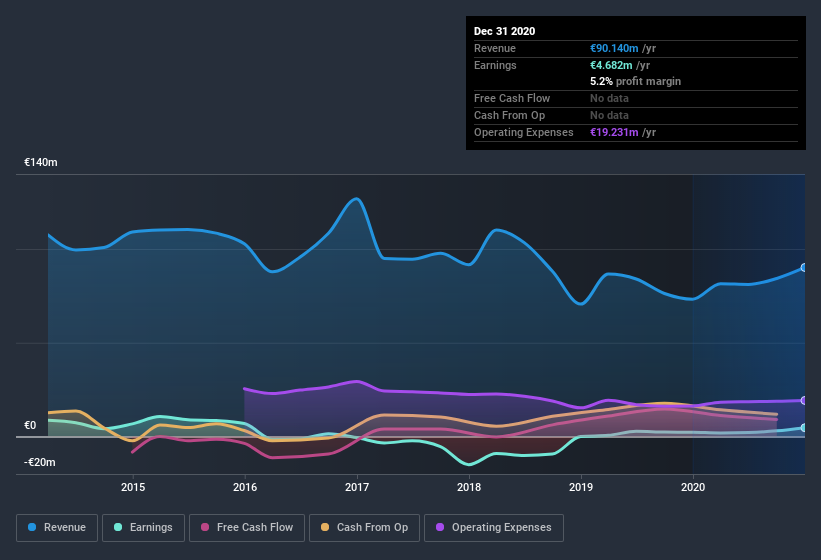The height and width of the screenshot is (560, 821).
Task: Toggle the Operating Expenses legend button
Action: (x=494, y=528)
